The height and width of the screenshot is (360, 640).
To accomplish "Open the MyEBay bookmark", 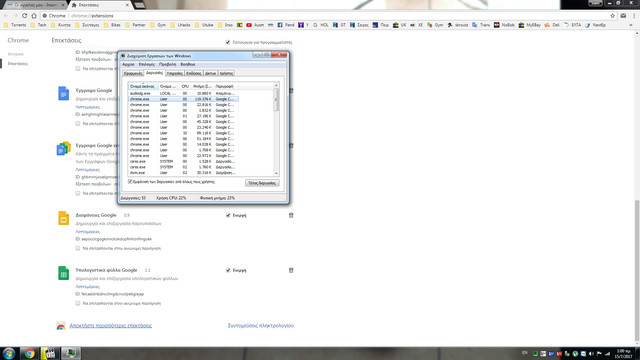I will (530, 25).
